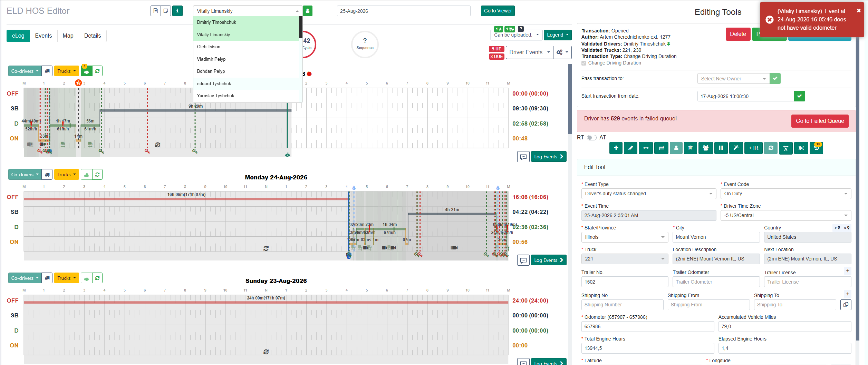Click the Go to Viewer button

498,11
